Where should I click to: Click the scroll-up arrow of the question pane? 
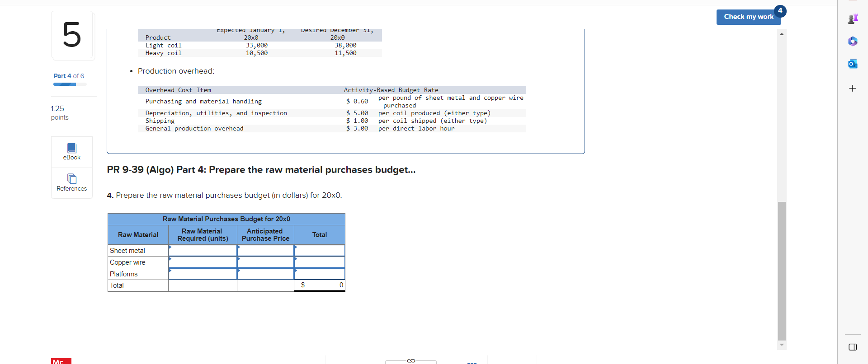coord(782,34)
